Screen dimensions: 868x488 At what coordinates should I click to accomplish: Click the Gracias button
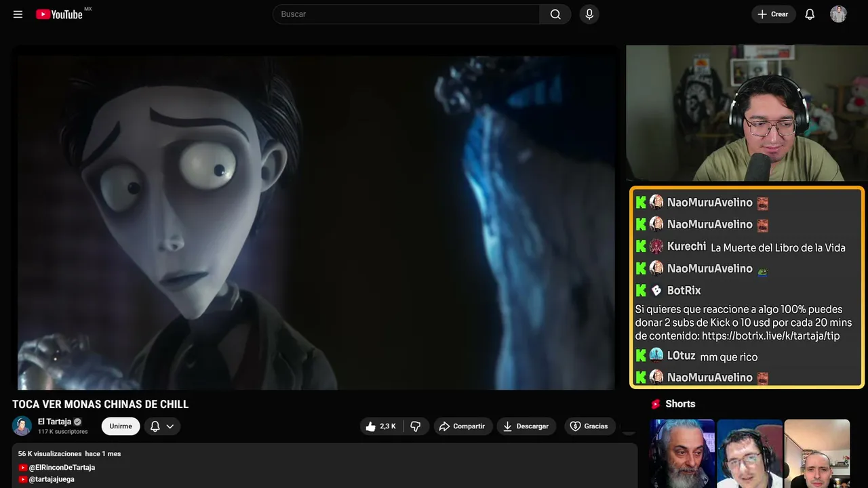(589, 426)
